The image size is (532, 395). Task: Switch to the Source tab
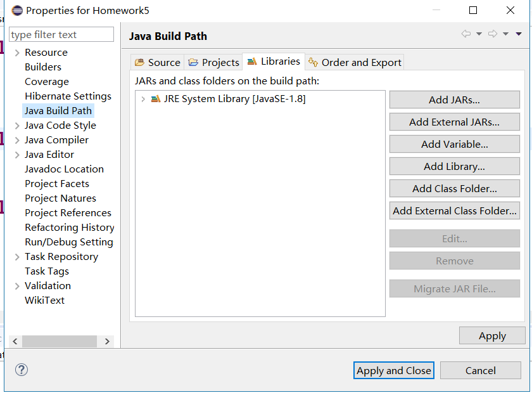(158, 62)
